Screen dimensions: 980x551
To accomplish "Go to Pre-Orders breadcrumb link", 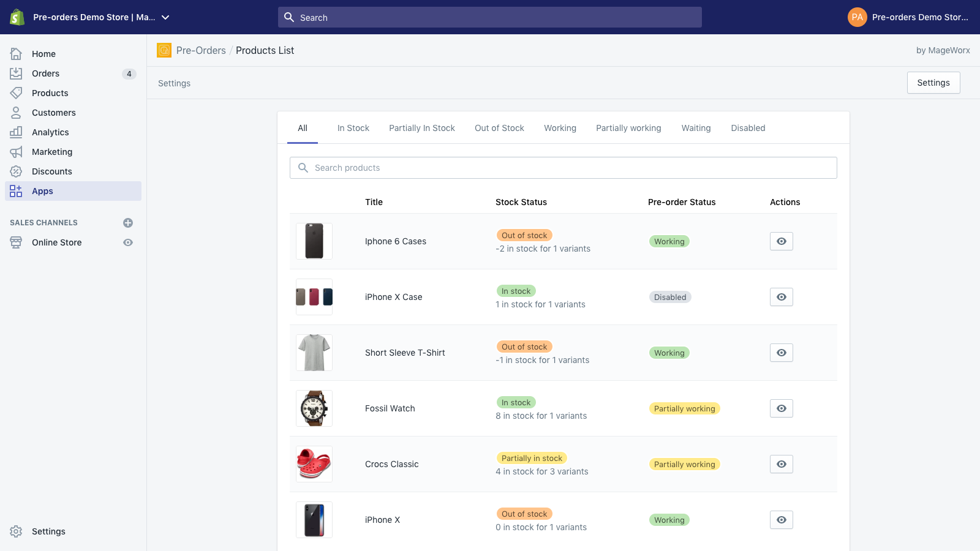I will (201, 50).
